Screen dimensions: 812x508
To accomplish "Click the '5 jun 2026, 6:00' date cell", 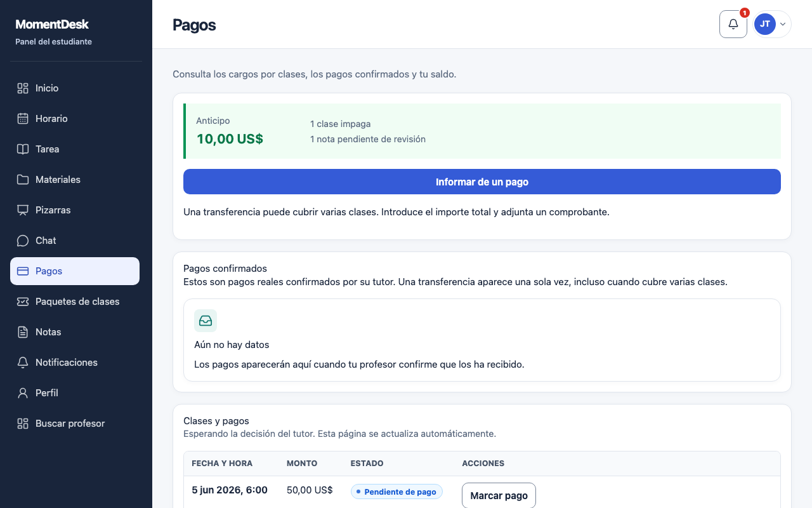I will coord(230,490).
